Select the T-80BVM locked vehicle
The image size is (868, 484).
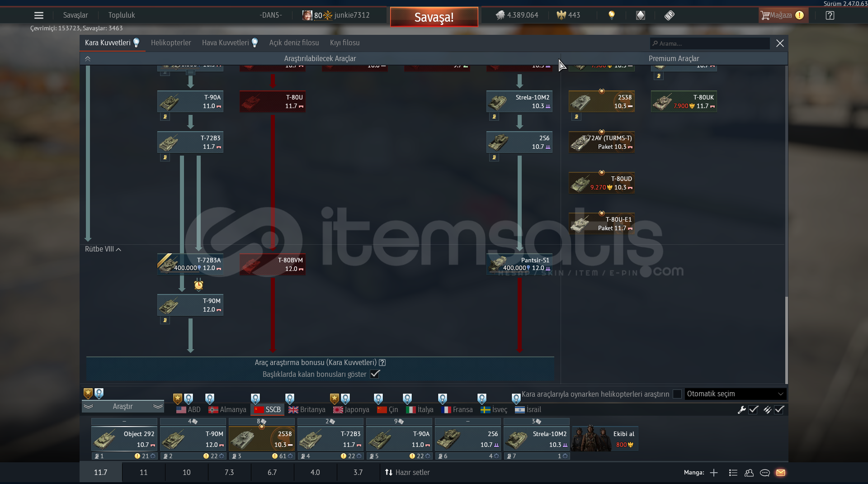tap(273, 264)
